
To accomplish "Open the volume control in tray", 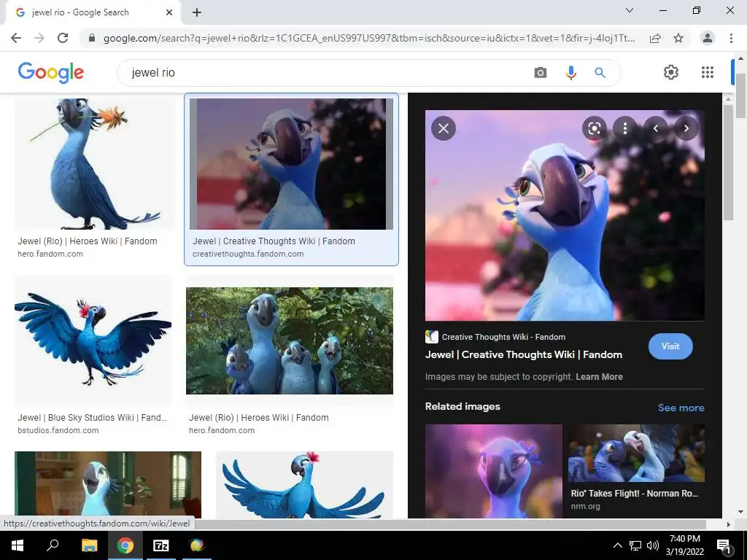I will 653,545.
